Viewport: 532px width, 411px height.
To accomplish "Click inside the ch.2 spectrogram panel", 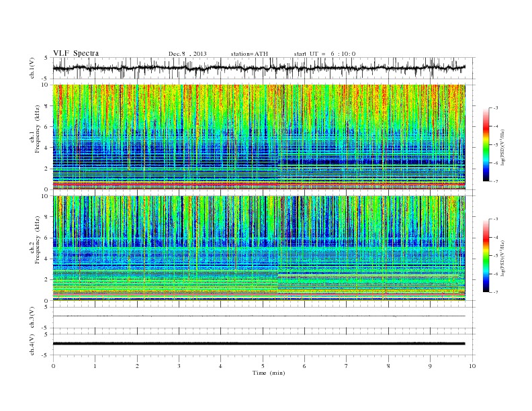I will pyautogui.click(x=259, y=248).
